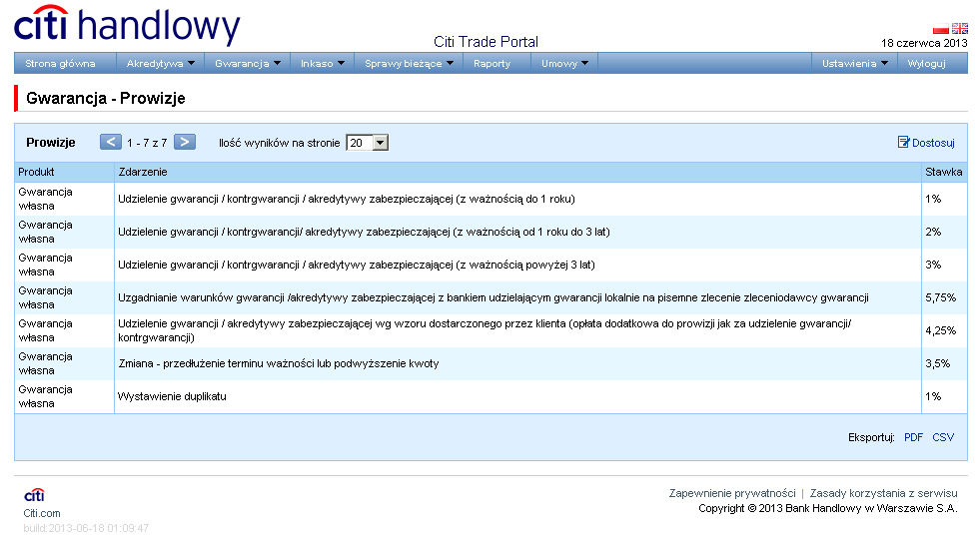
Task: Go to next page with right arrow button
Action: tap(185, 143)
